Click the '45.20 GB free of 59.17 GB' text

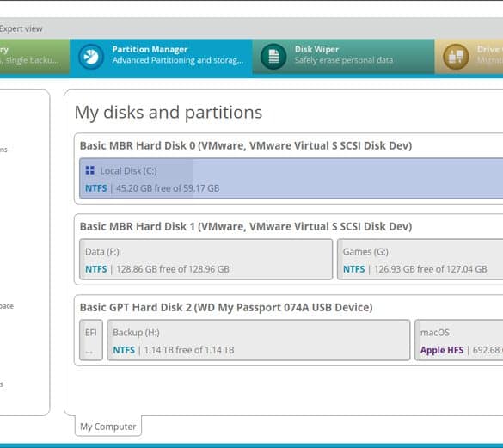pyautogui.click(x=168, y=188)
